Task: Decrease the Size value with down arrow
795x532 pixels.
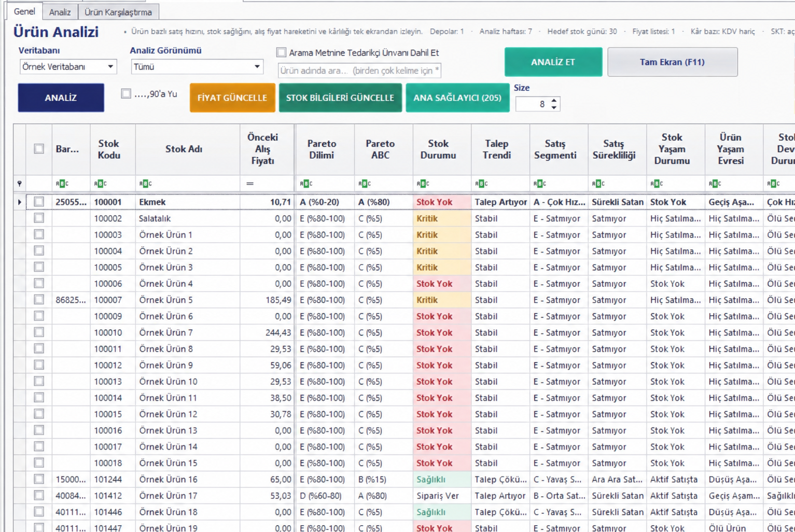Action: (554, 107)
